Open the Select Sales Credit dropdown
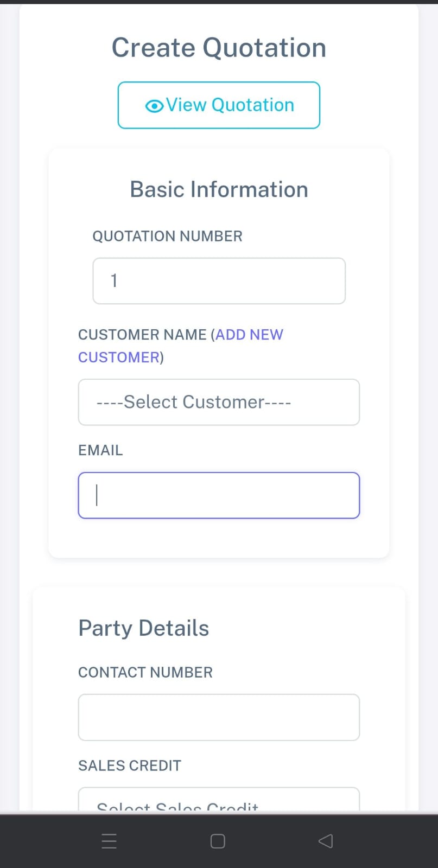The width and height of the screenshot is (438, 868). click(219, 802)
